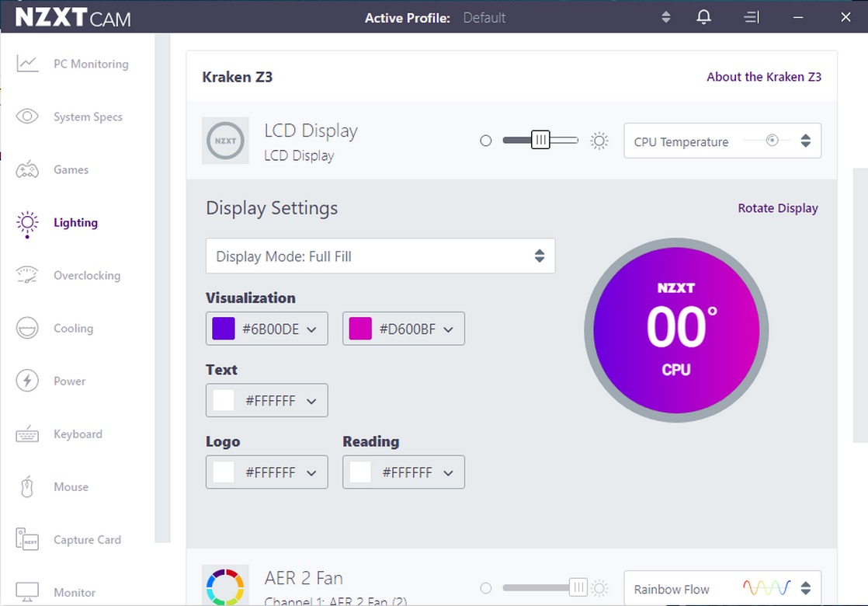Click the purple #6B00DE visualization color swatch
868x606 pixels.
point(224,329)
